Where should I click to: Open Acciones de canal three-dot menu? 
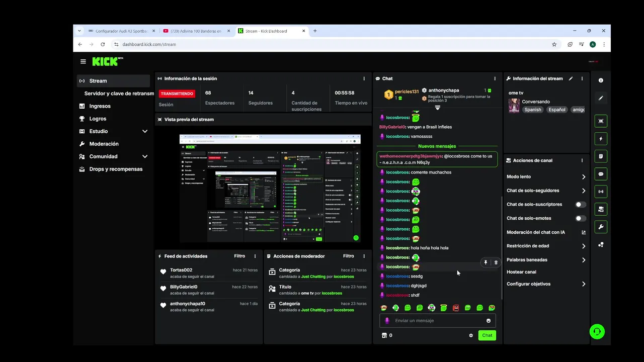(x=582, y=160)
